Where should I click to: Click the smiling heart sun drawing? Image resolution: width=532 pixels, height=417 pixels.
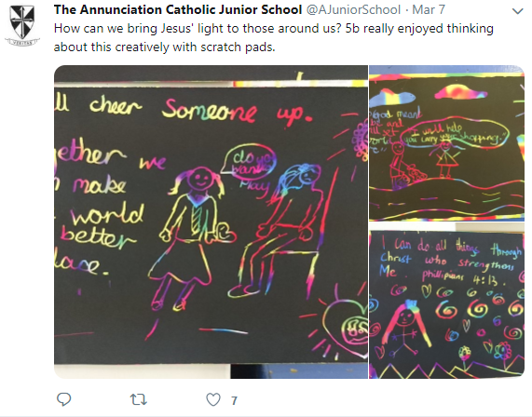(x=343, y=325)
